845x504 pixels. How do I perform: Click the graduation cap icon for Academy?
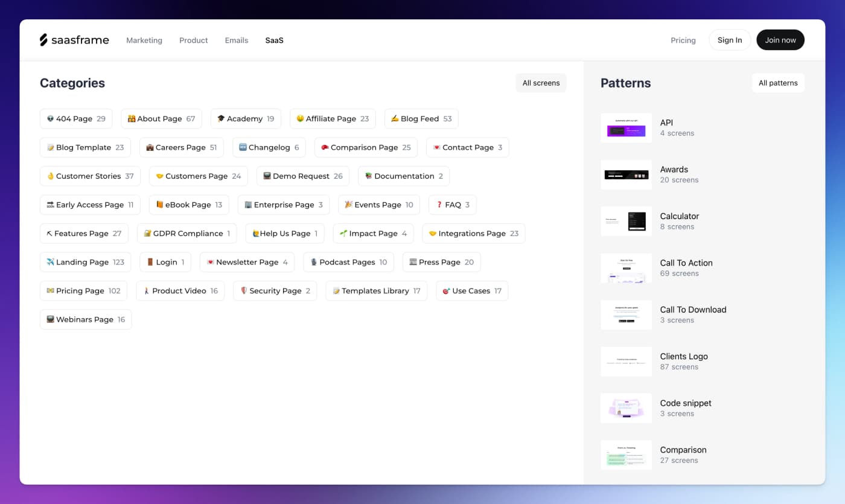221,119
